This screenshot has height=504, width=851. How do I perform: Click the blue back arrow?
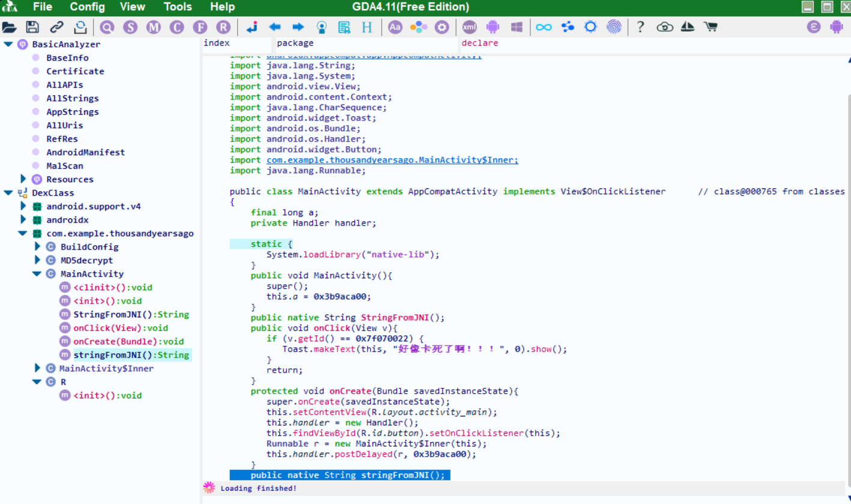(x=275, y=27)
